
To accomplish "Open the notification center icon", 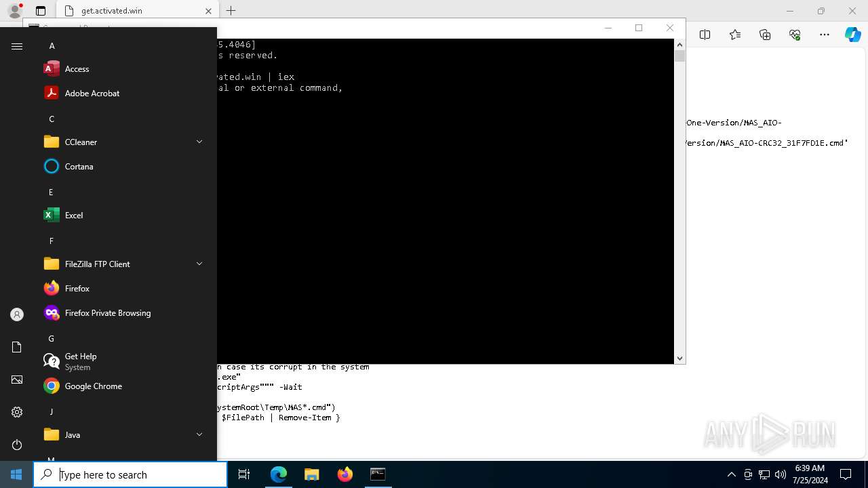I will click(x=846, y=474).
